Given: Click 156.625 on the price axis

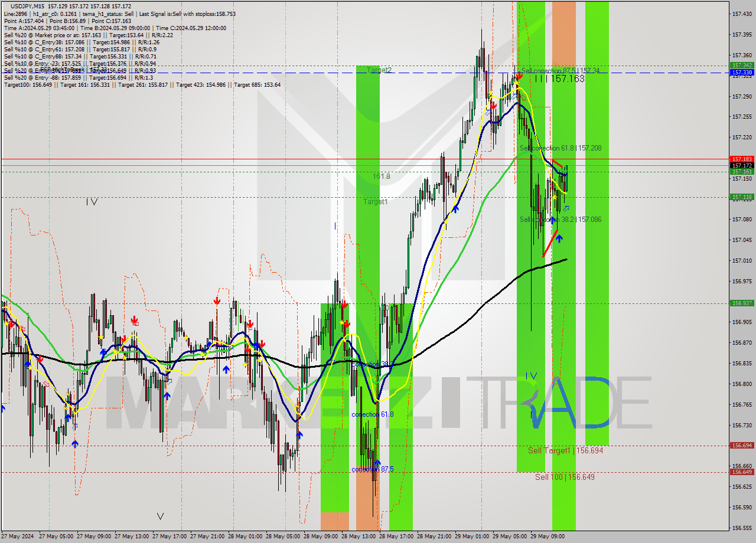Looking at the screenshot, I should pyautogui.click(x=742, y=487).
